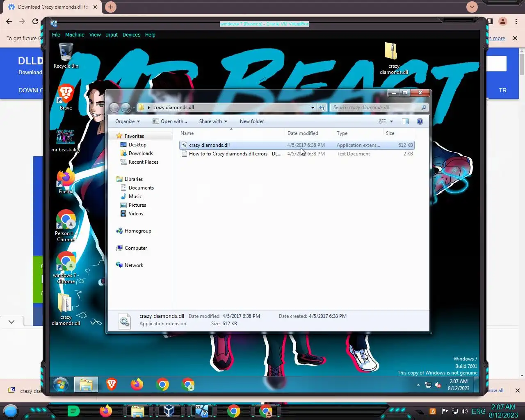Click Windows 7 Start orb in VM

click(x=61, y=385)
